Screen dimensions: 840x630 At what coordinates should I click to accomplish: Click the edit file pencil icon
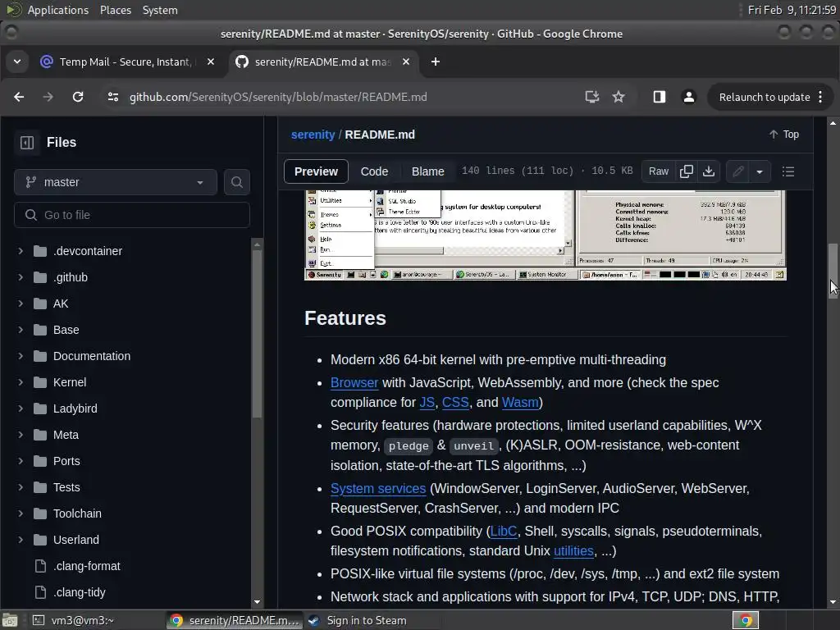coord(738,171)
